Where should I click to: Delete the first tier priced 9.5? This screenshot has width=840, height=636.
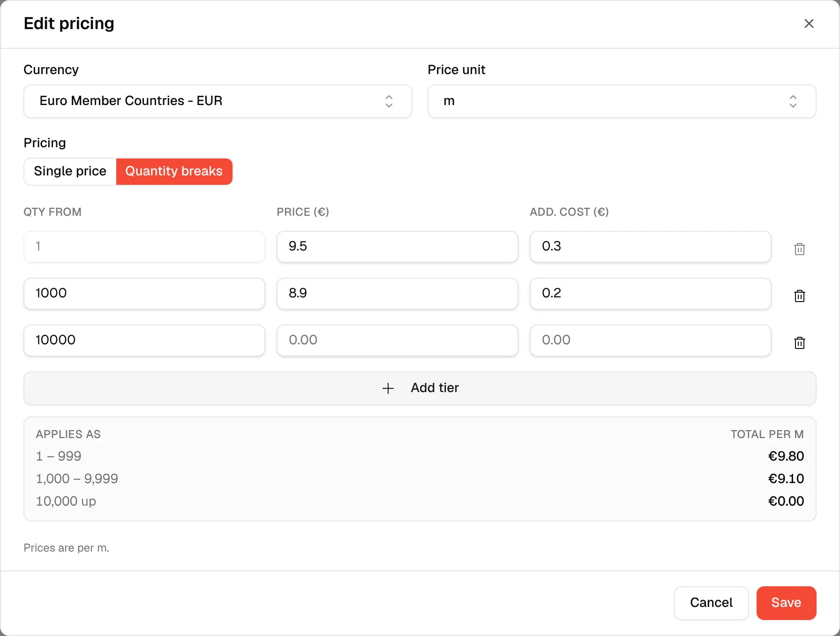click(800, 249)
